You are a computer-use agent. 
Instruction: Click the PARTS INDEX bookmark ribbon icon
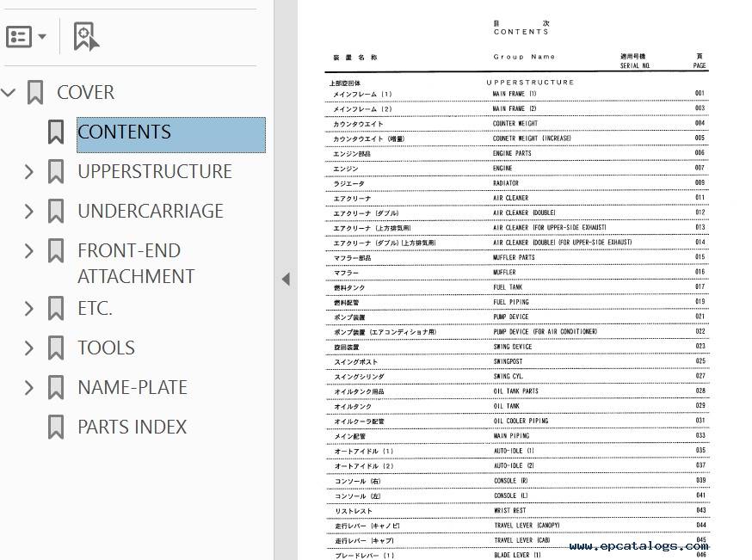56,428
